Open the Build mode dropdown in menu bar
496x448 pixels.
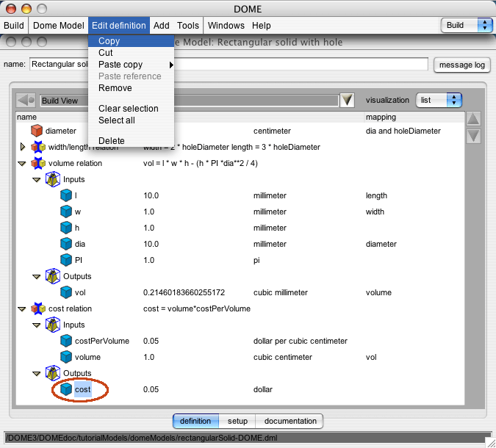[467, 25]
